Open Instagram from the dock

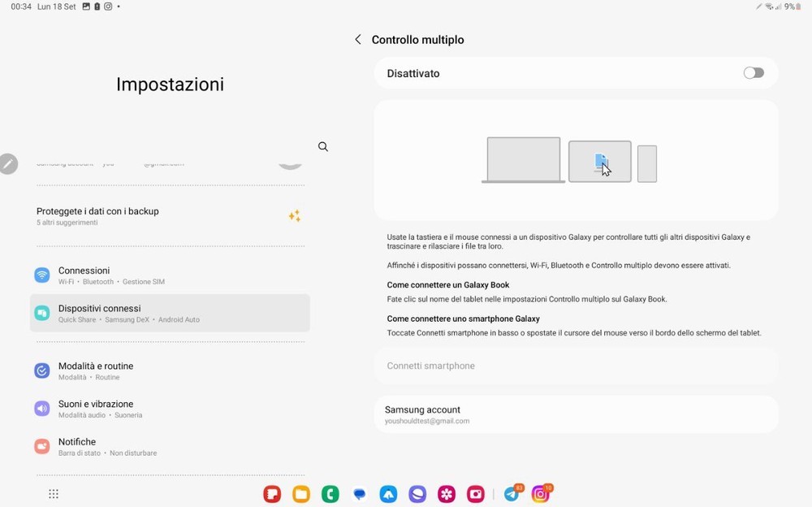[541, 493]
